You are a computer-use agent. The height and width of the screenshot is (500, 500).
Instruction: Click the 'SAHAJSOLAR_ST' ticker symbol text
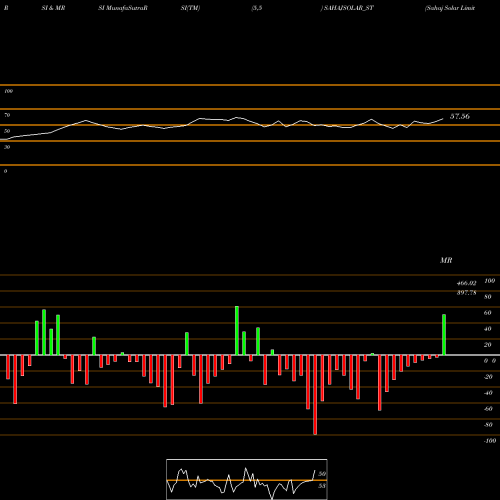click(x=349, y=8)
